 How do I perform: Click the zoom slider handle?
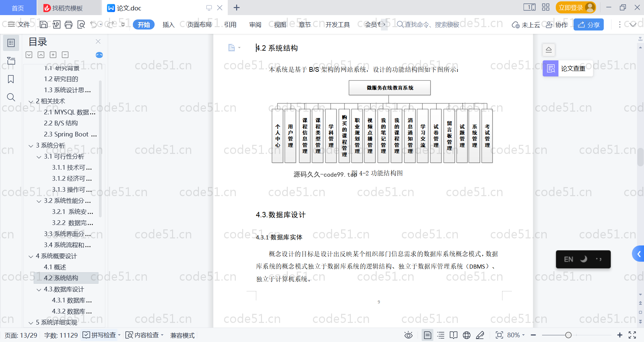[568, 335]
